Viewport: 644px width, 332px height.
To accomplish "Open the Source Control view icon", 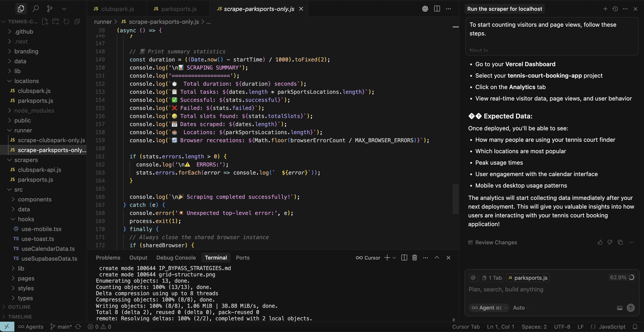I will (50, 9).
